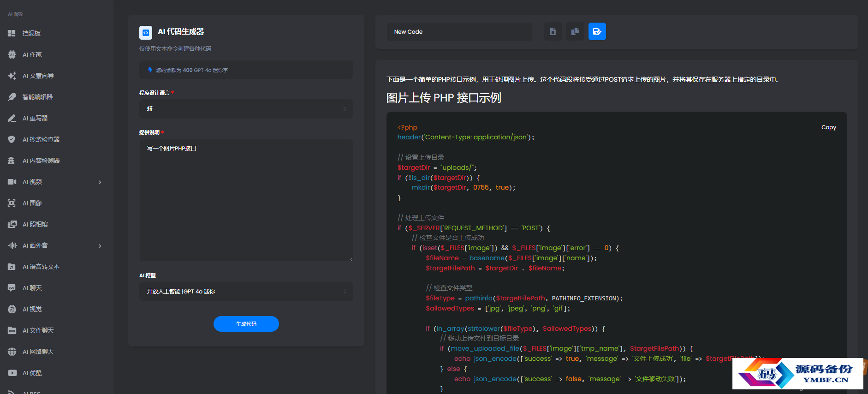The width and height of the screenshot is (868, 394).
Task: Open AI 语音转文本 icon
Action: (x=12, y=267)
